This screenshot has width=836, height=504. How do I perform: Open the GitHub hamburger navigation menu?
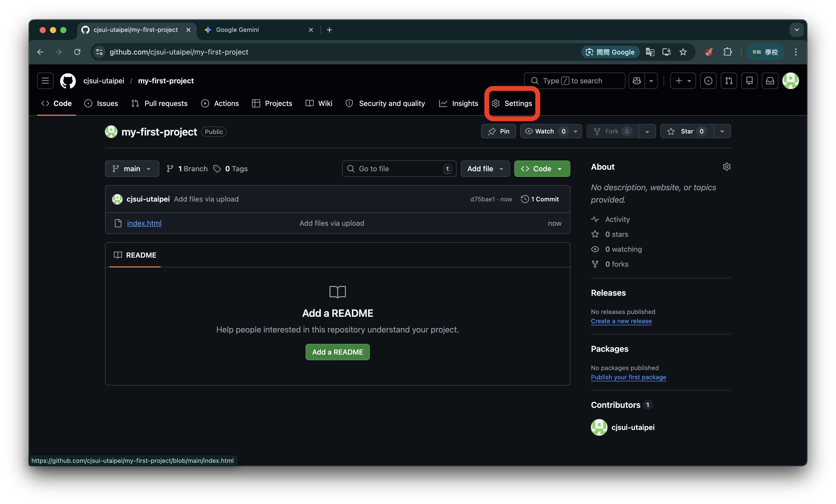[x=45, y=81]
